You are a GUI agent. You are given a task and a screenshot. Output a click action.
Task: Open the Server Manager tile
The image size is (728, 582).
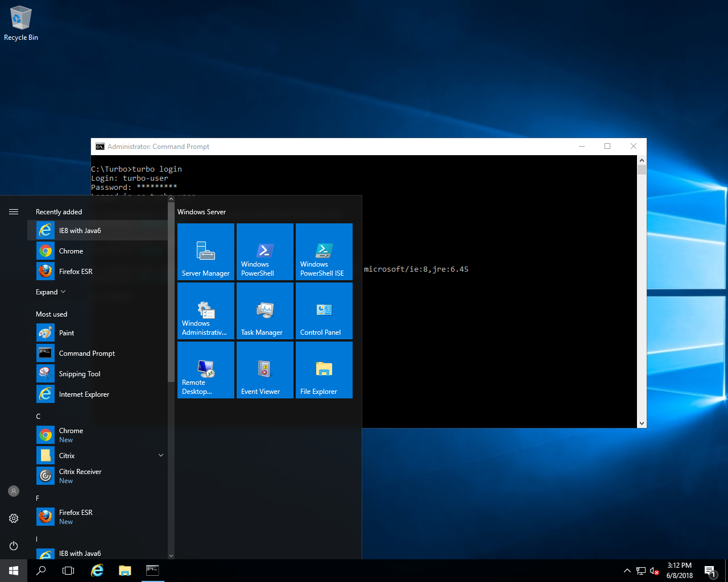[205, 252]
